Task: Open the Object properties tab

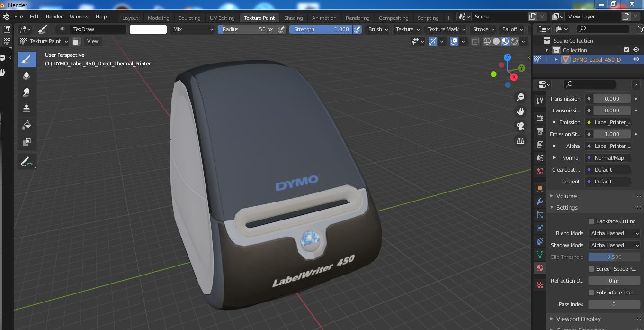Action: 539,188
